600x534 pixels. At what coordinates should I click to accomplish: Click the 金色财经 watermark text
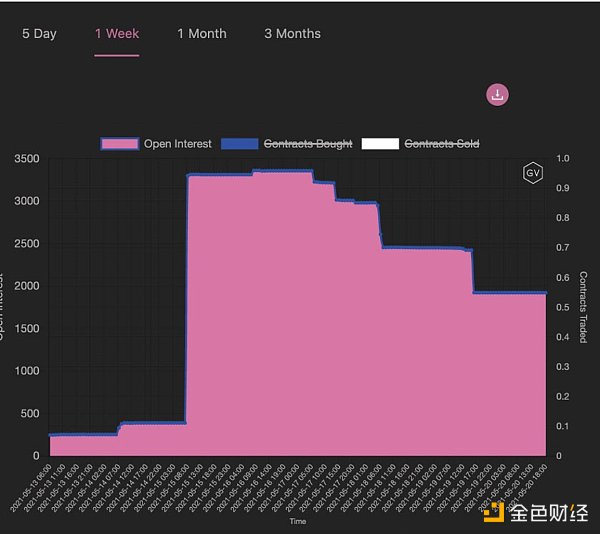[x=547, y=513]
